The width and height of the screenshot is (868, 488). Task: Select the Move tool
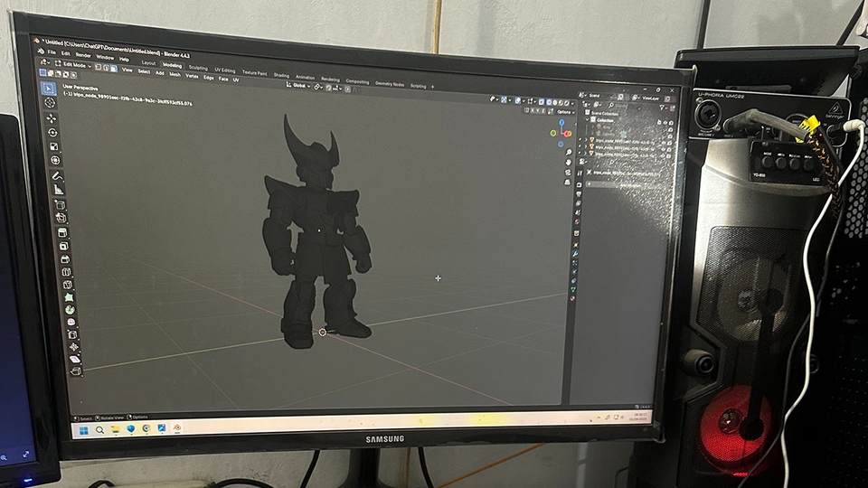52,118
